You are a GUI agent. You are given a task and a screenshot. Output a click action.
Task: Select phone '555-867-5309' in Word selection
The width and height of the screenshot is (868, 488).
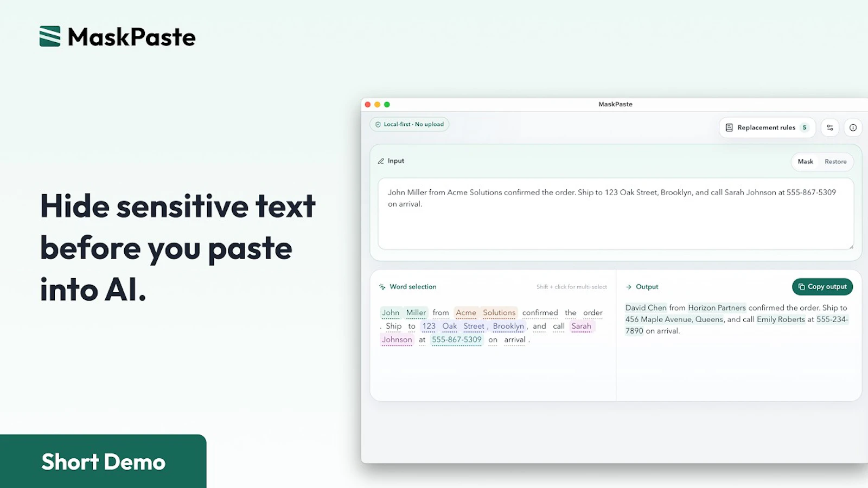457,340
